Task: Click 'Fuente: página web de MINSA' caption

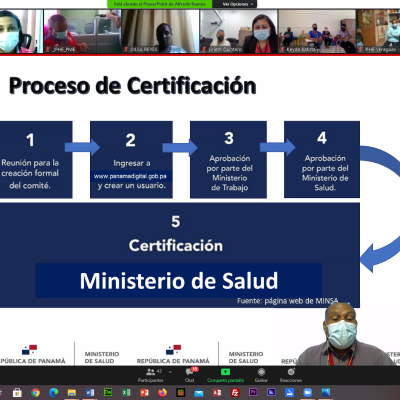Action: 288,301
